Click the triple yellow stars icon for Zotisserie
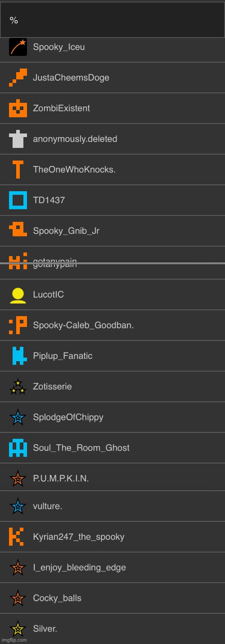 pyautogui.click(x=18, y=386)
